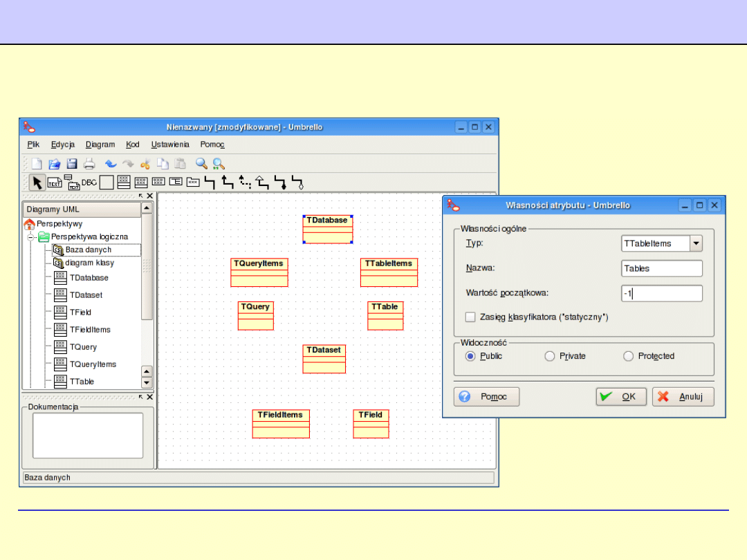Enable the Zasięg klasyfikatora checkbox
This screenshot has height=560, width=747.
[x=471, y=317]
